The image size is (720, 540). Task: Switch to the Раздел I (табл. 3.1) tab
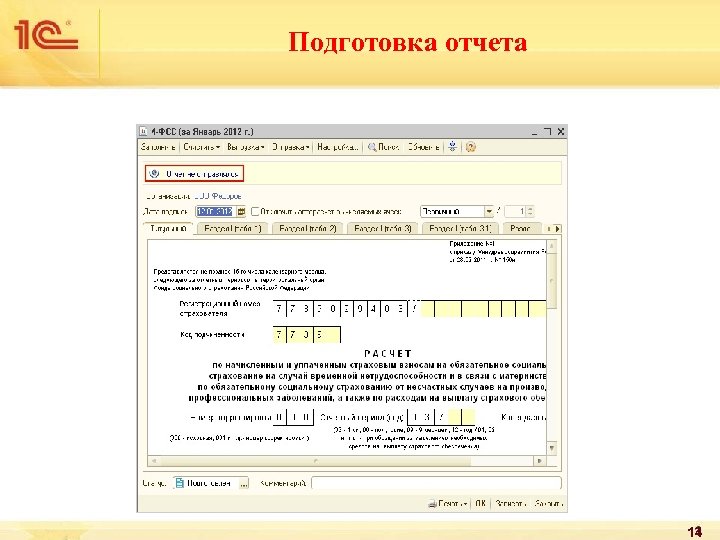pos(460,229)
